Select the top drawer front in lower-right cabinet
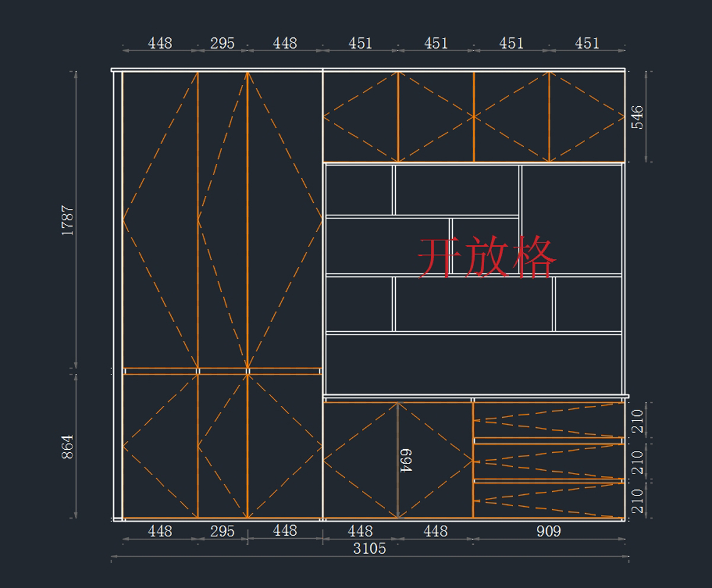This screenshot has width=712, height=588. (548, 420)
